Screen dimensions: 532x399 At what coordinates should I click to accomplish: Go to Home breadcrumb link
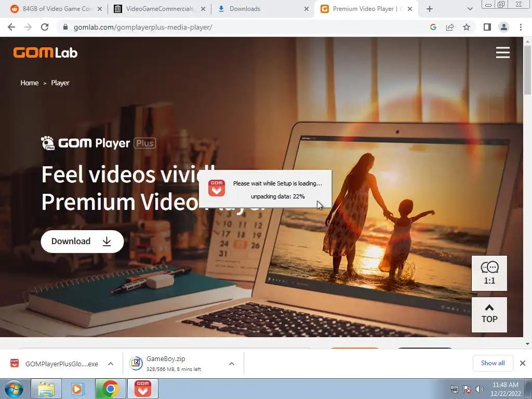click(x=30, y=83)
